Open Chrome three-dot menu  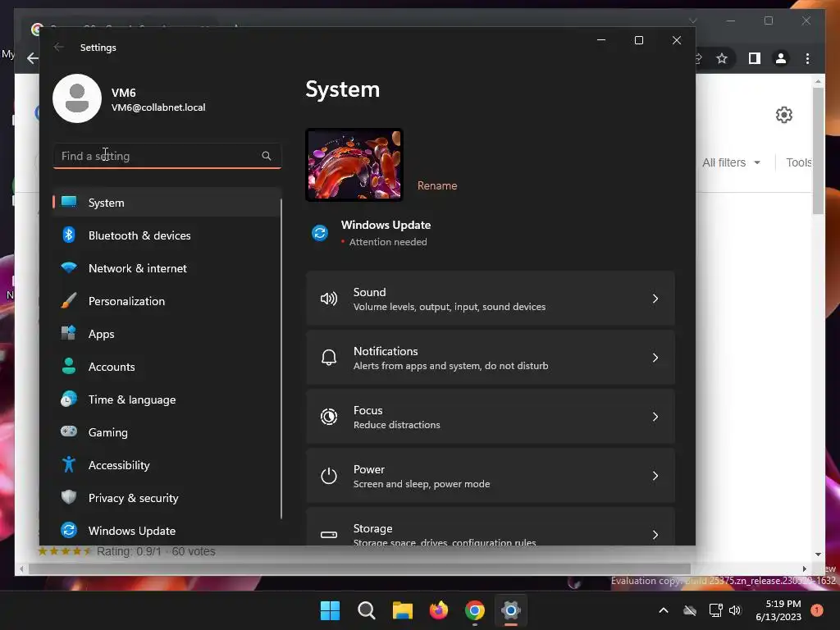pyautogui.click(x=807, y=58)
